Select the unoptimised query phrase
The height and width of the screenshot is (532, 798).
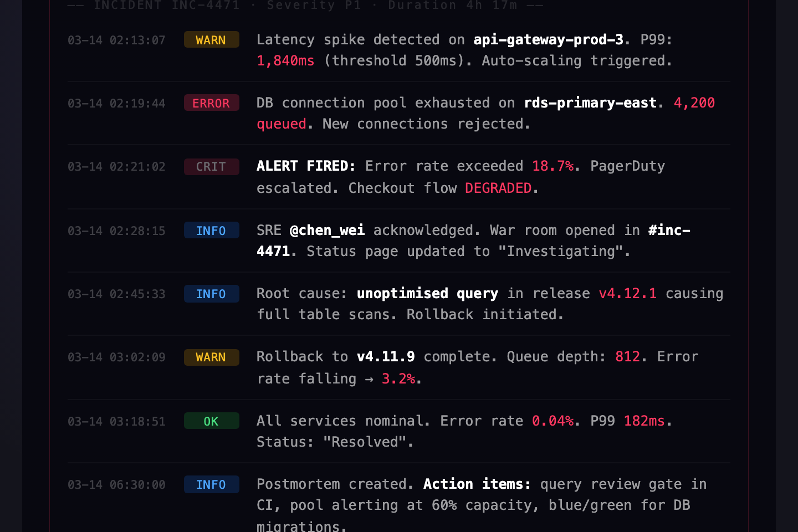pos(427,294)
